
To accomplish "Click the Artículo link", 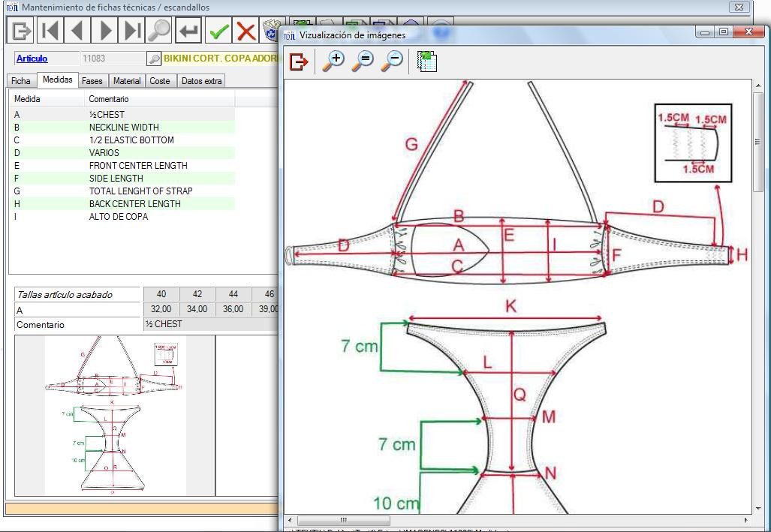I will point(32,59).
